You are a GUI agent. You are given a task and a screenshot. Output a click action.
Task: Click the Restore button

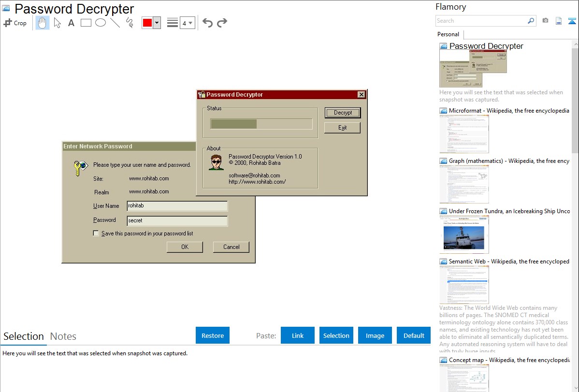tap(213, 335)
